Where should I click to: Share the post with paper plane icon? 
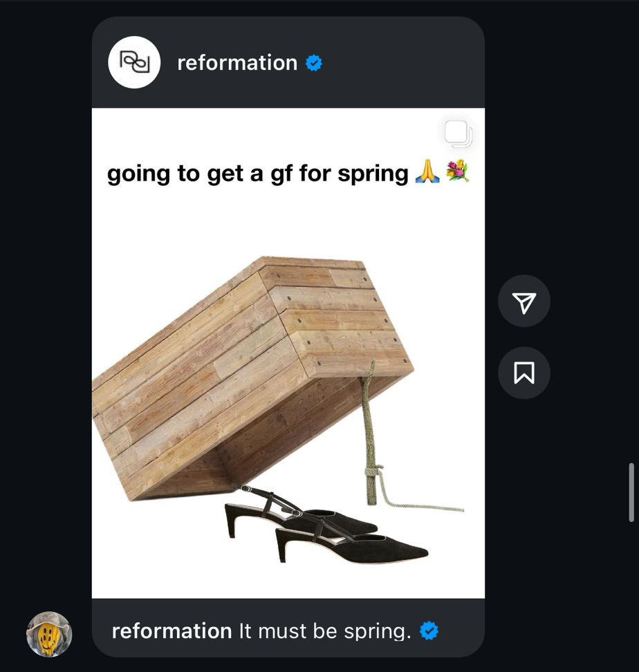(x=524, y=301)
